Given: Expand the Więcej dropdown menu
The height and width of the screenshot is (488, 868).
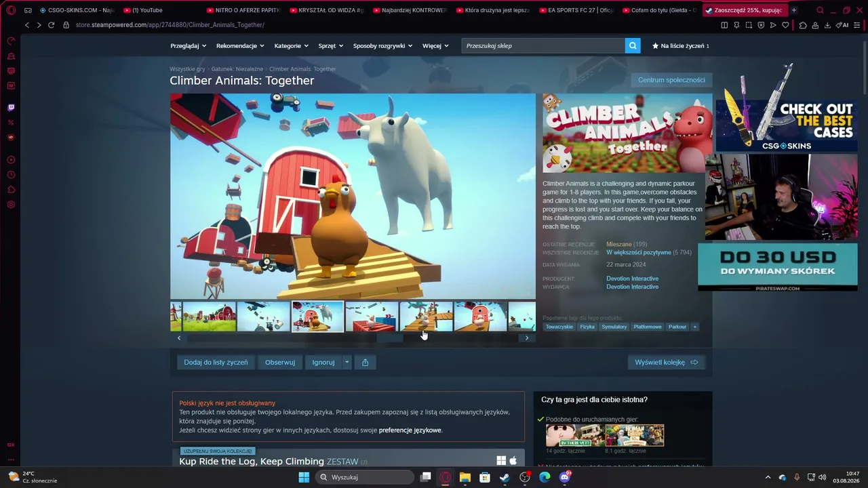Looking at the screenshot, I should click(x=435, y=45).
